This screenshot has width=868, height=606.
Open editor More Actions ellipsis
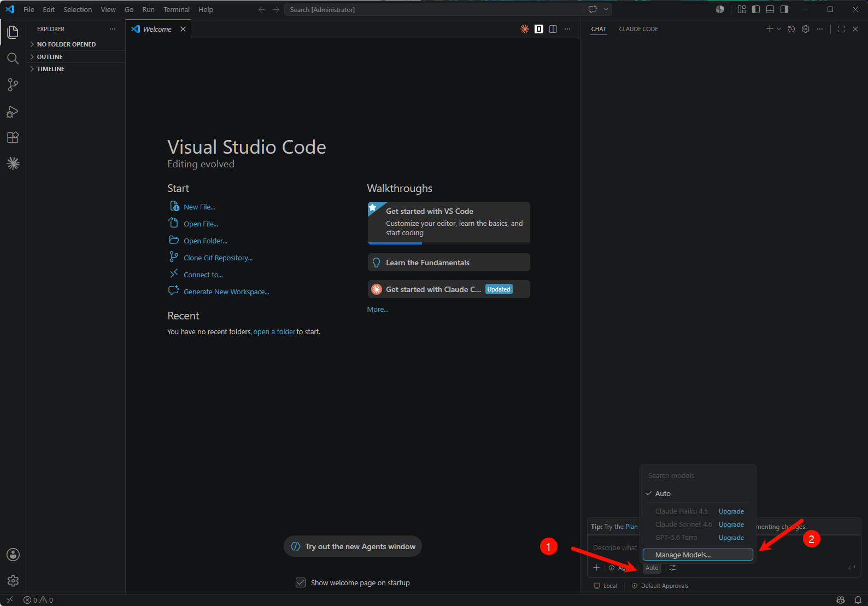click(x=567, y=29)
